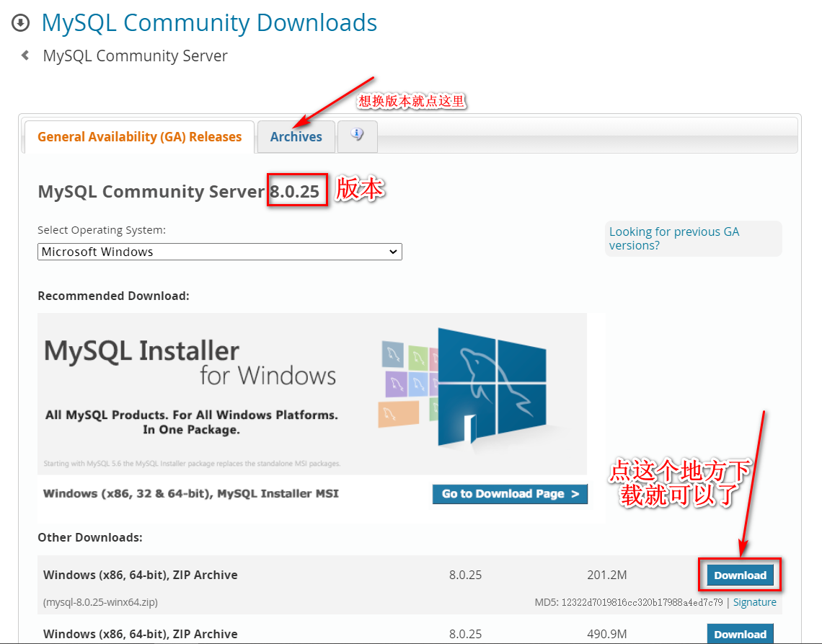Click the Recommended Download label
Viewport: 822px width, 644px height.
113,296
